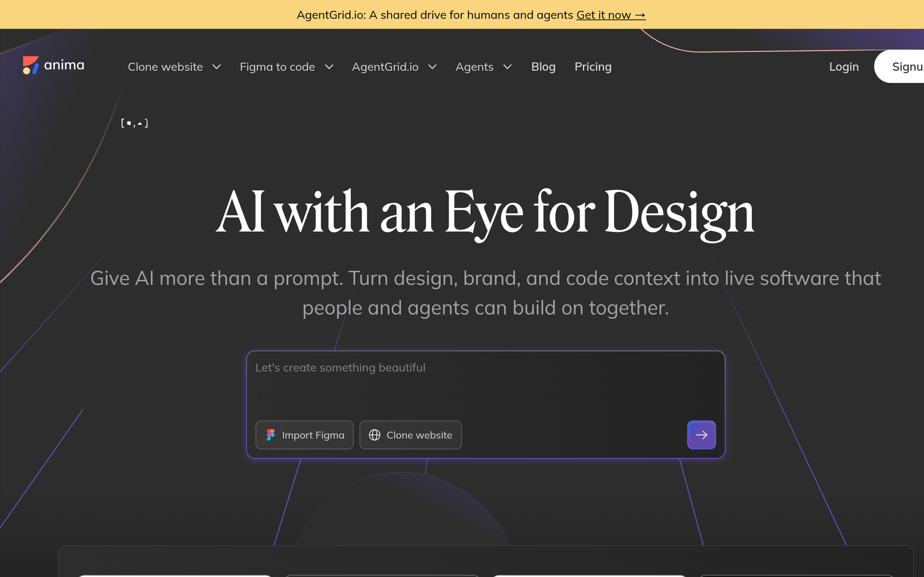Click the Signup button

pyautogui.click(x=899, y=66)
